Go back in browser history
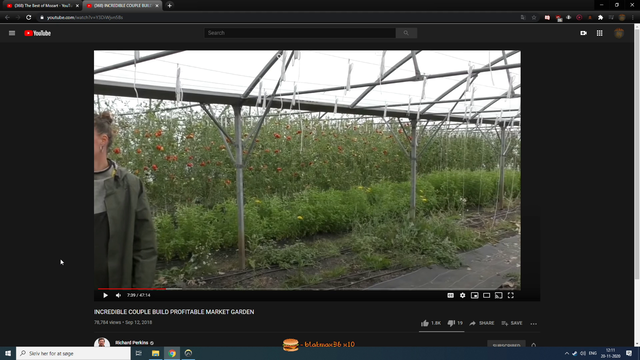Viewport: 640px width, 360px height. (x=7, y=18)
